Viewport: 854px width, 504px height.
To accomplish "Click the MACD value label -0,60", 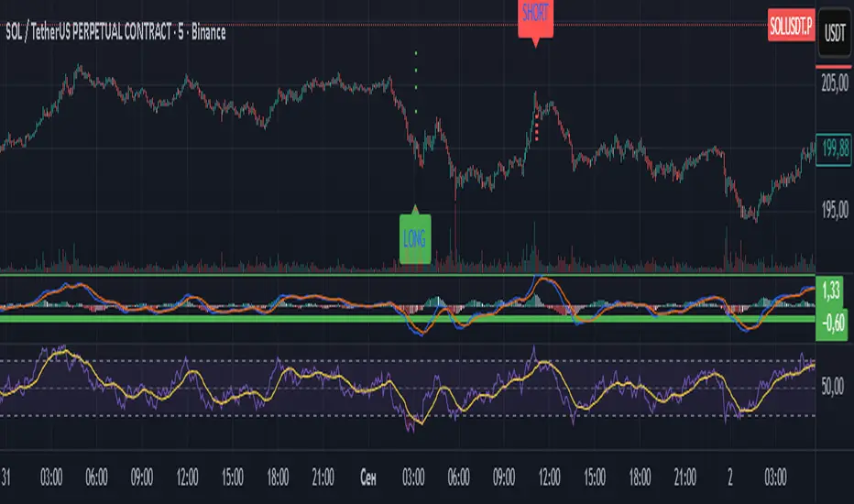I will (x=833, y=323).
